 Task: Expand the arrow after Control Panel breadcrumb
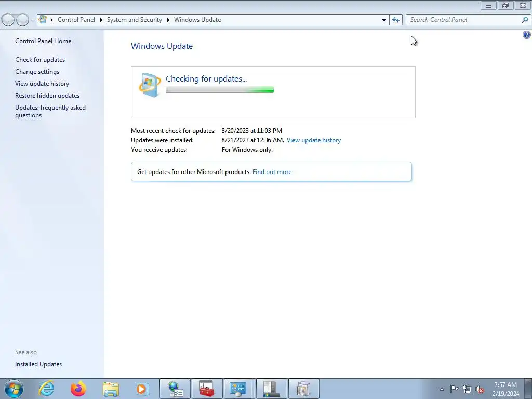101,20
